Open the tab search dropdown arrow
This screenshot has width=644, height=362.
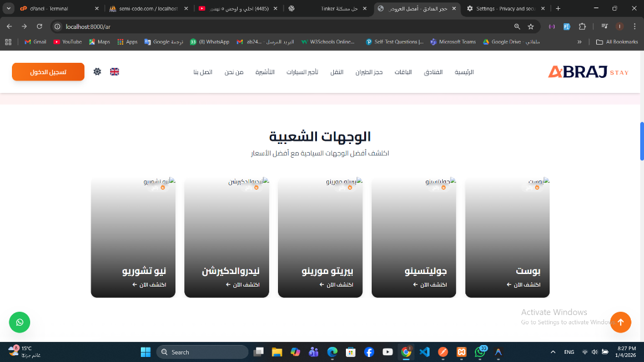tap(8, 8)
